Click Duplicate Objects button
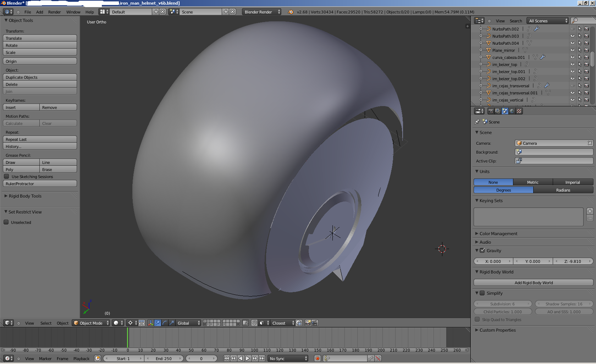The height and width of the screenshot is (364, 596). click(40, 77)
